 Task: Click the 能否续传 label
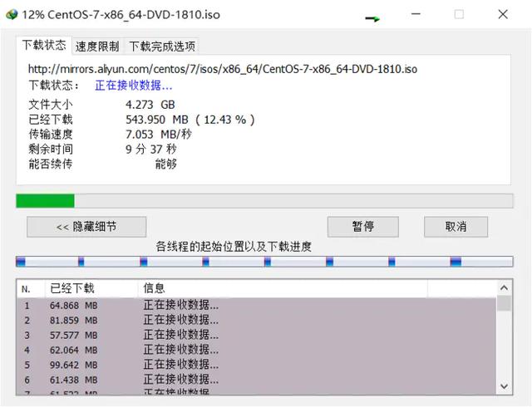(x=51, y=164)
